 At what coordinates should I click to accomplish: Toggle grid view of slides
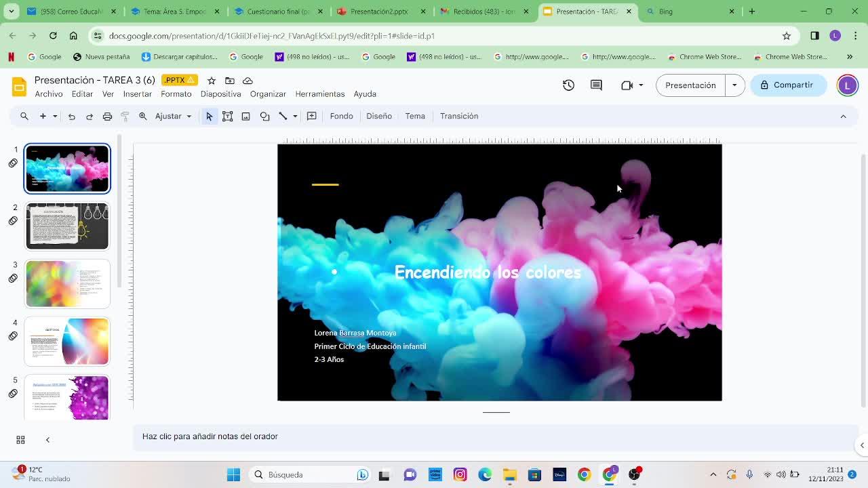[x=20, y=440]
